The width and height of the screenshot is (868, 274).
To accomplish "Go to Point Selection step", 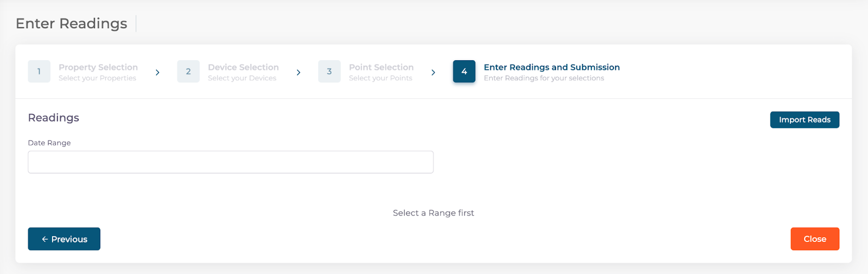I will (x=381, y=67).
